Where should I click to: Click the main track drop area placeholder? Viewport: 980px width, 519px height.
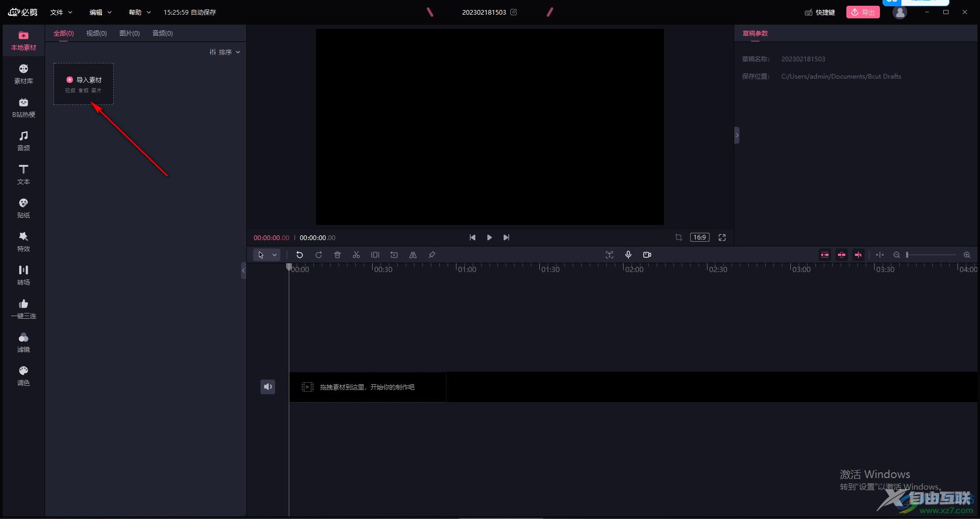[367, 387]
